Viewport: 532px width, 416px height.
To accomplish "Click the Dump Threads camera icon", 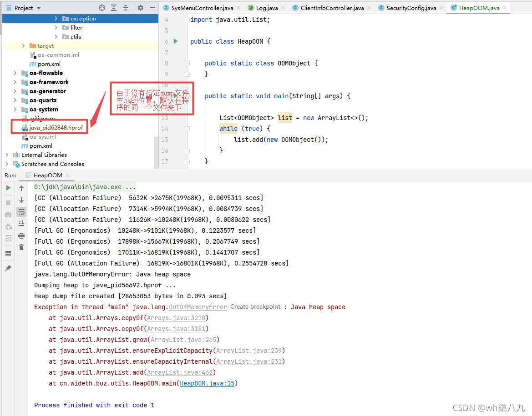I will pyautogui.click(x=9, y=214).
